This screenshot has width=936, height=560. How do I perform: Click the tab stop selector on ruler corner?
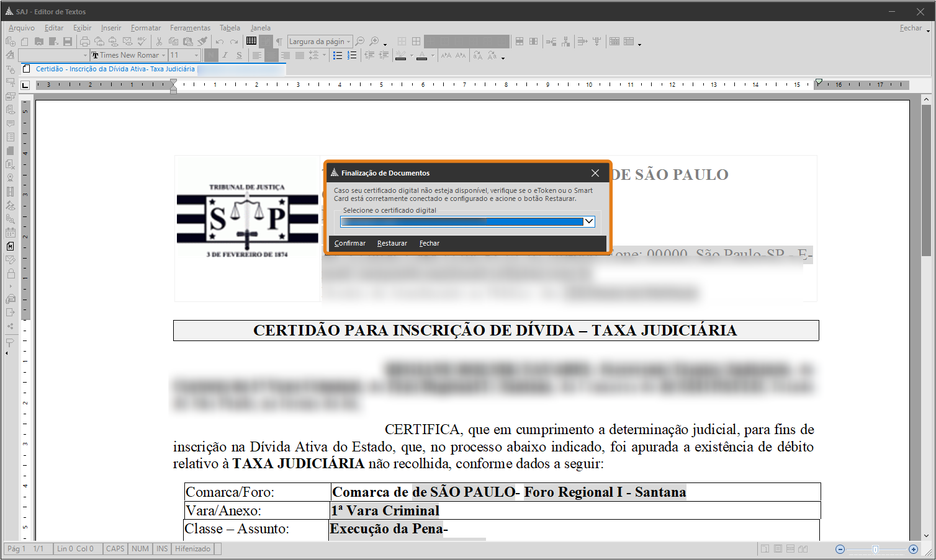(x=25, y=85)
